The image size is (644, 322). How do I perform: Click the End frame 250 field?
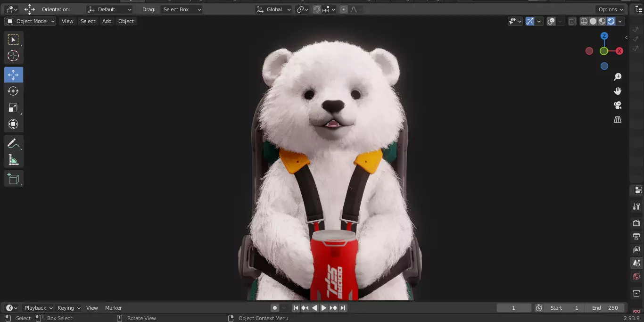605,308
